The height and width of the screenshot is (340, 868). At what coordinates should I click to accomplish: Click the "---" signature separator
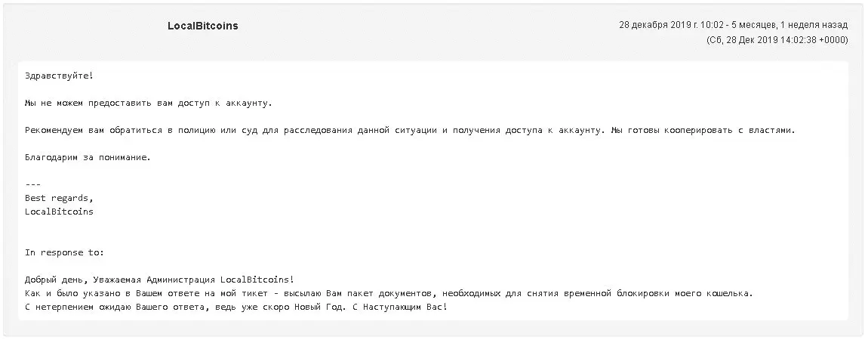coord(32,184)
